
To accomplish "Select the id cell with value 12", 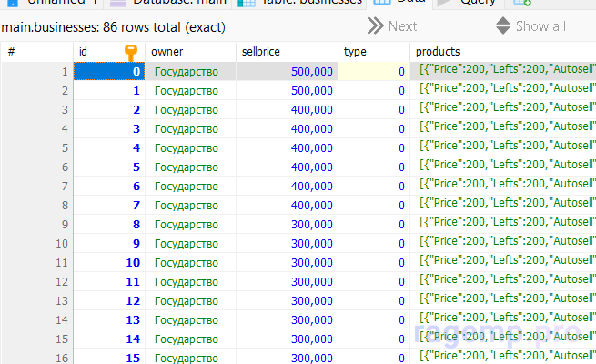I will [x=109, y=301].
